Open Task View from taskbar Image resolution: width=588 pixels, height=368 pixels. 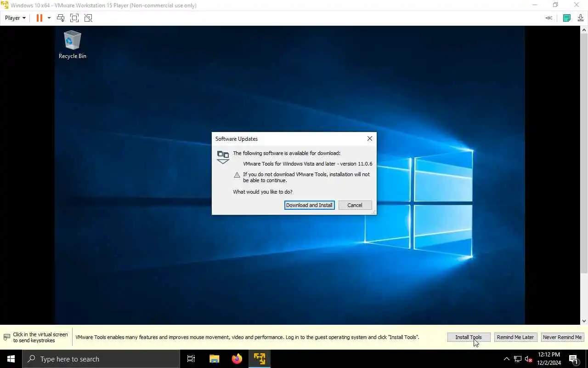(191, 359)
